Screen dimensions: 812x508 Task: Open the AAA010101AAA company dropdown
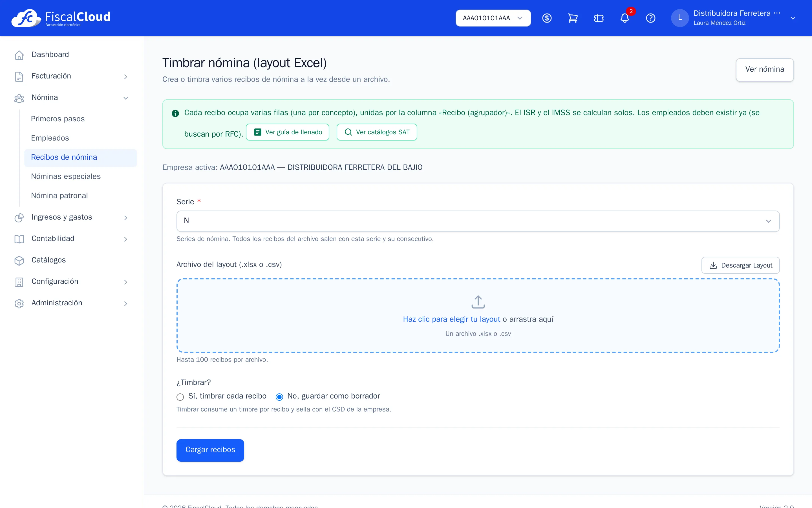point(493,18)
